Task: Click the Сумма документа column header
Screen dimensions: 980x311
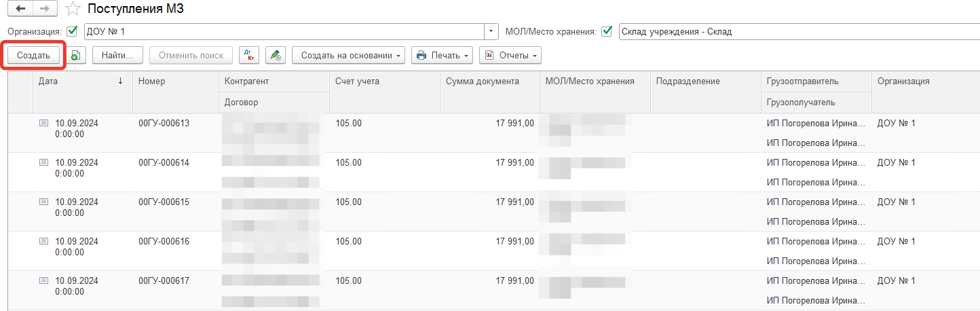Action: (482, 81)
